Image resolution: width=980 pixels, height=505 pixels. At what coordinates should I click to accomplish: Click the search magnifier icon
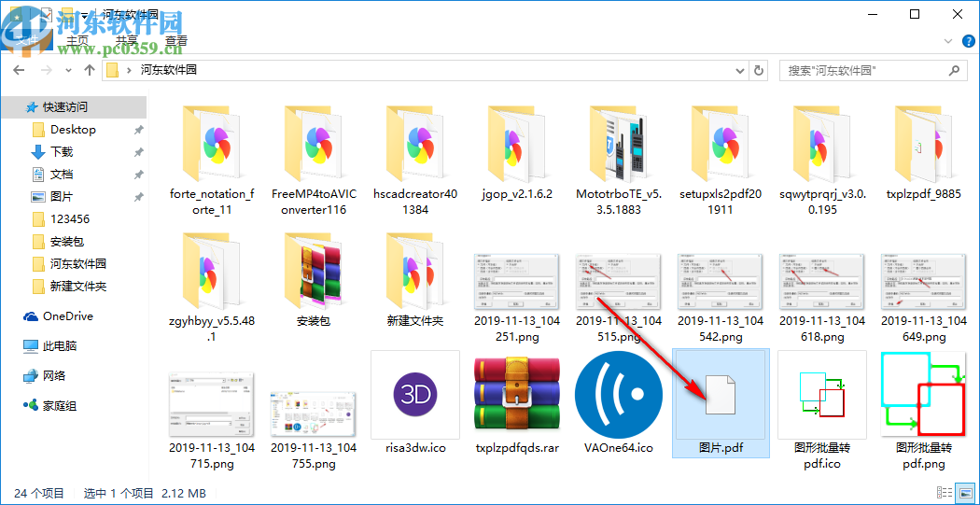point(955,71)
